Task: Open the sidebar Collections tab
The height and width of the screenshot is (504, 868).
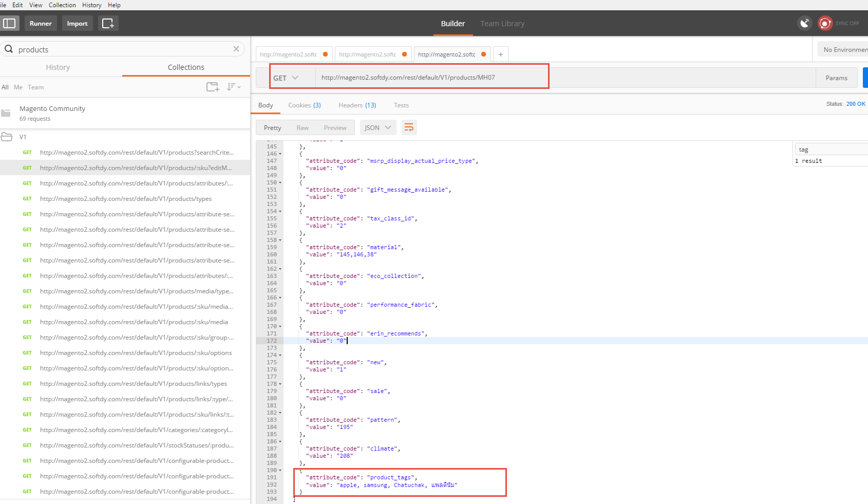Action: (186, 67)
